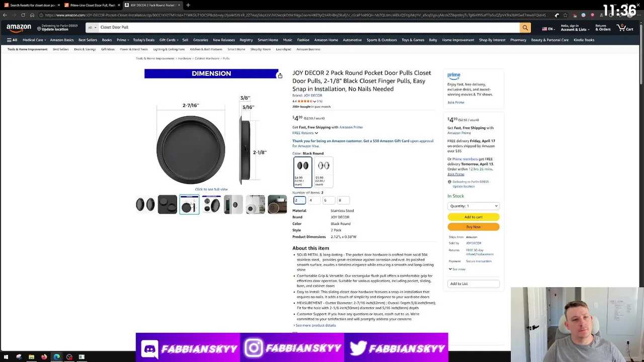Click Cabinet Hardware breadcrumb
The width and height of the screenshot is (644, 362).
207,58
